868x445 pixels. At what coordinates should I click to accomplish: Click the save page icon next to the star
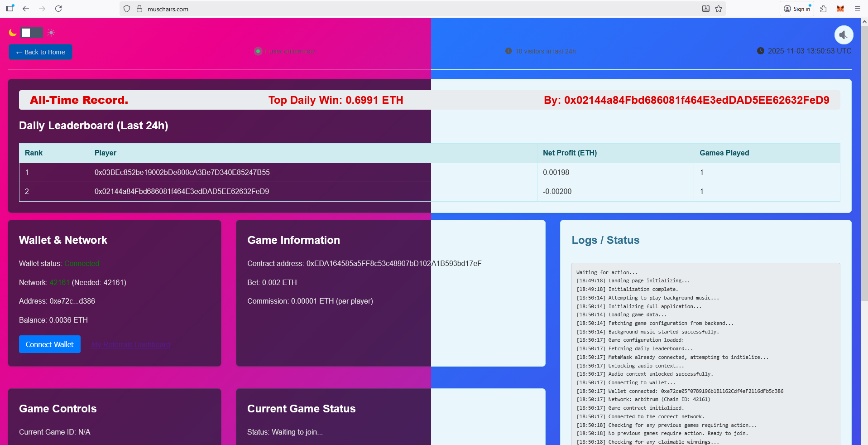(705, 9)
